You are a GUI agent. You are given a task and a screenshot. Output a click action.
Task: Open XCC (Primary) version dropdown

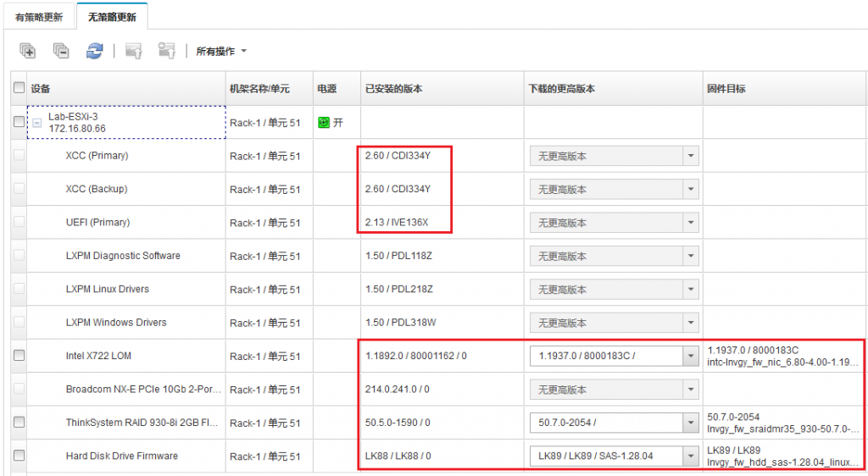(690, 156)
